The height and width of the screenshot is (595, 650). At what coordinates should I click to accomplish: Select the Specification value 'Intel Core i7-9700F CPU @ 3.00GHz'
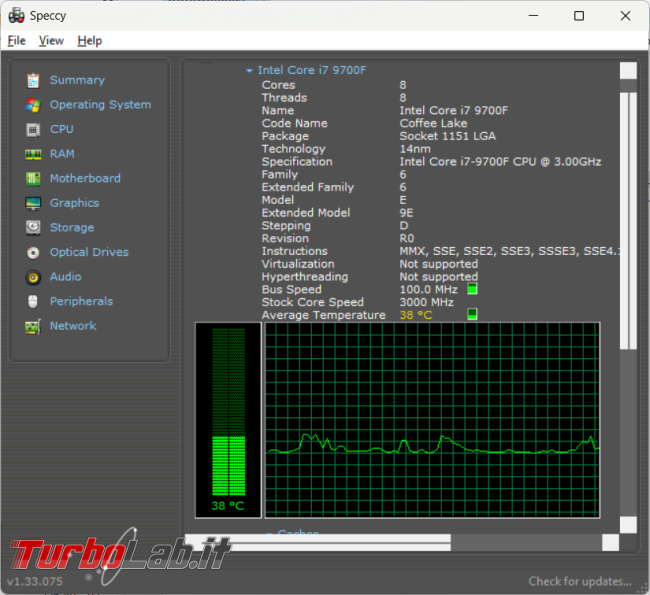point(500,162)
